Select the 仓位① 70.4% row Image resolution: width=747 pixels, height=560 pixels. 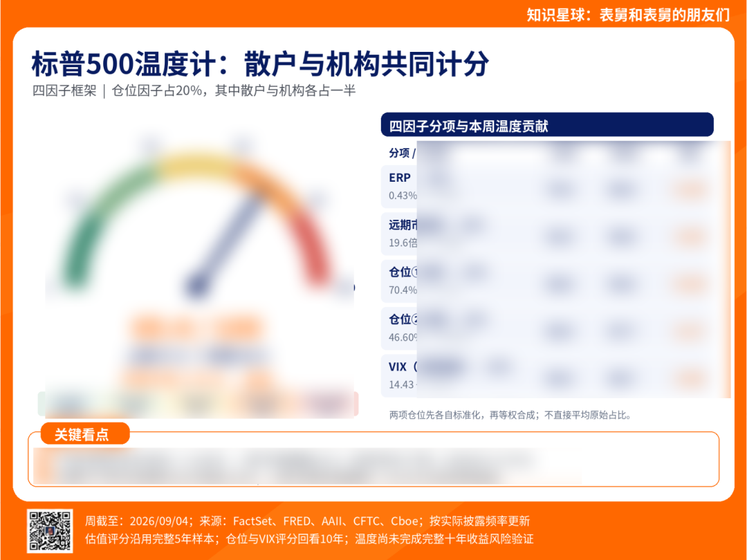pos(555,281)
